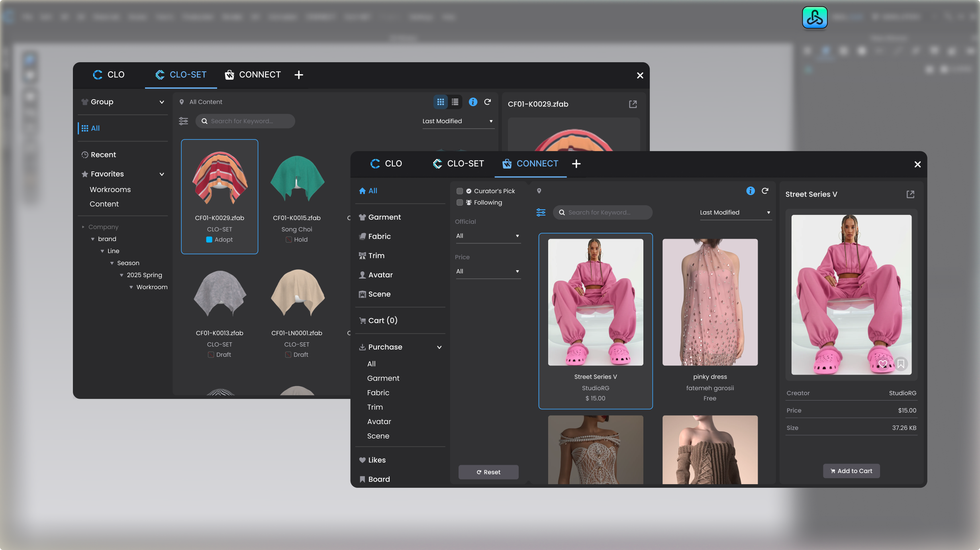This screenshot has height=550, width=980.
Task: Enable Curator's Pick checkbox
Action: pyautogui.click(x=460, y=191)
